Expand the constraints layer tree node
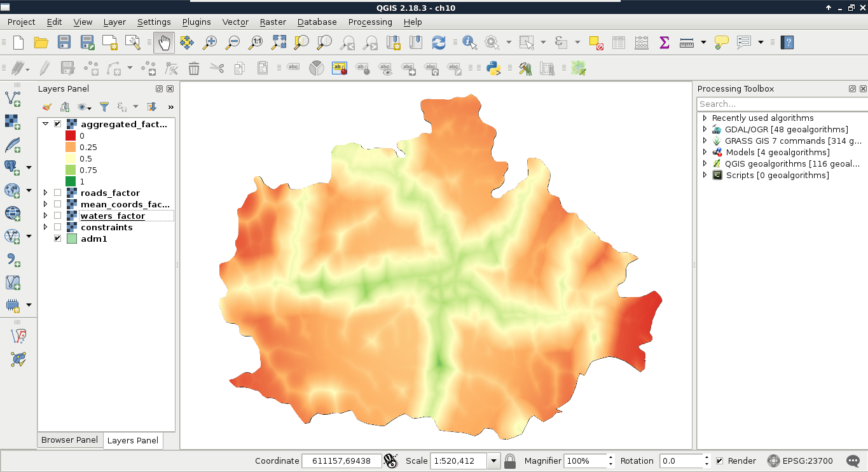The height and width of the screenshot is (472, 868). (45, 227)
